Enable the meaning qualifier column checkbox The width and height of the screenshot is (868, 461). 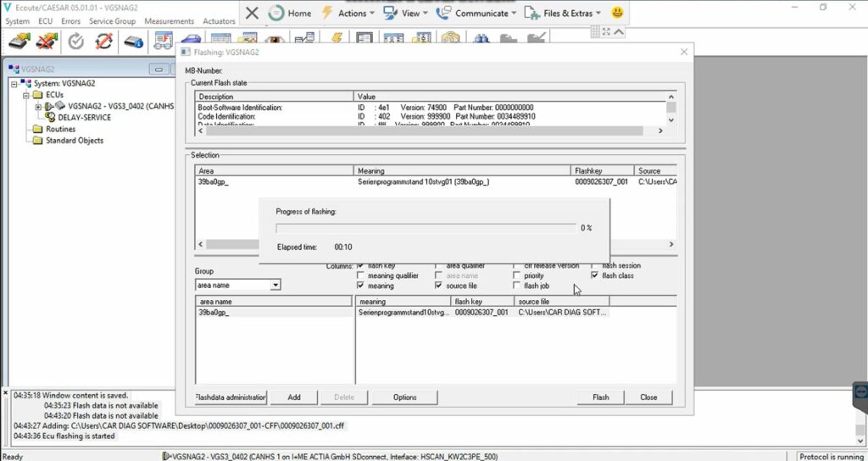(362, 276)
